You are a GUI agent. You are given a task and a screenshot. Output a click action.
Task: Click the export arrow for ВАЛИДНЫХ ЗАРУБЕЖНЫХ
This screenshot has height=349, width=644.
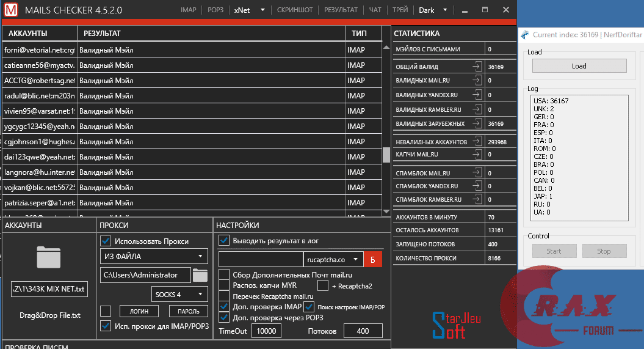tap(477, 123)
